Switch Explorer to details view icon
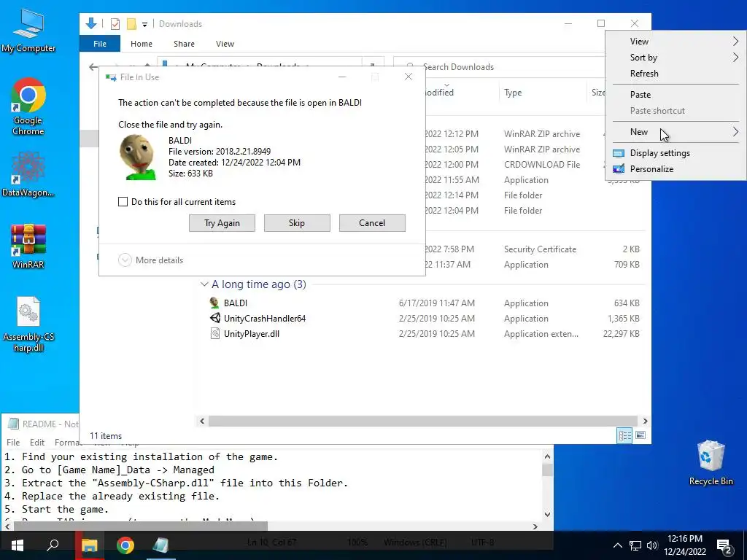The image size is (747, 560). (x=624, y=435)
